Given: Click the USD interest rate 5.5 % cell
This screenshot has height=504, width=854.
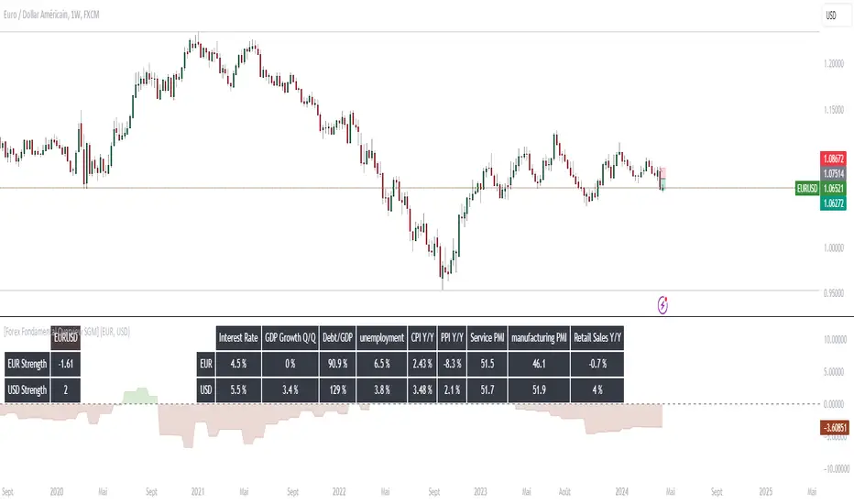Looking at the screenshot, I should (x=239, y=390).
